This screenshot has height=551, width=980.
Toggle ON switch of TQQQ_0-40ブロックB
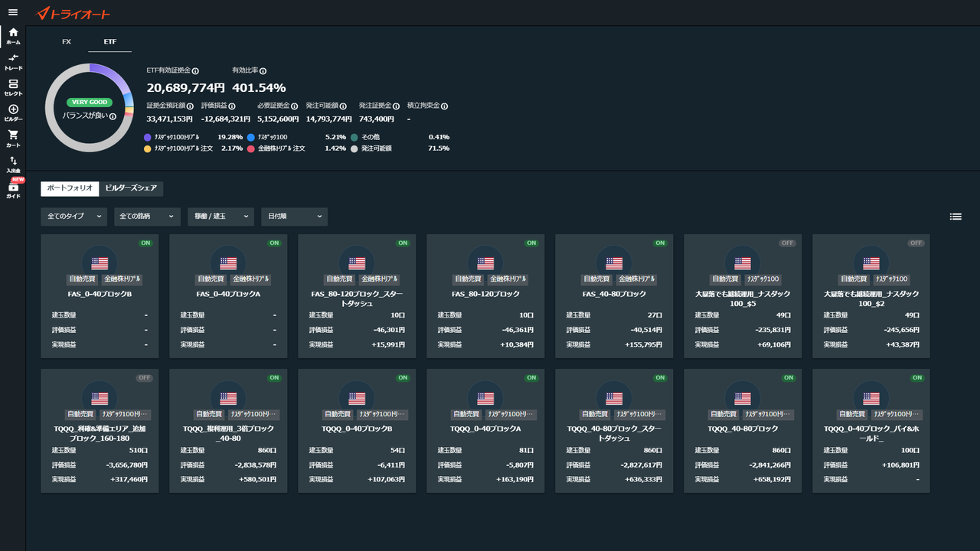403,378
